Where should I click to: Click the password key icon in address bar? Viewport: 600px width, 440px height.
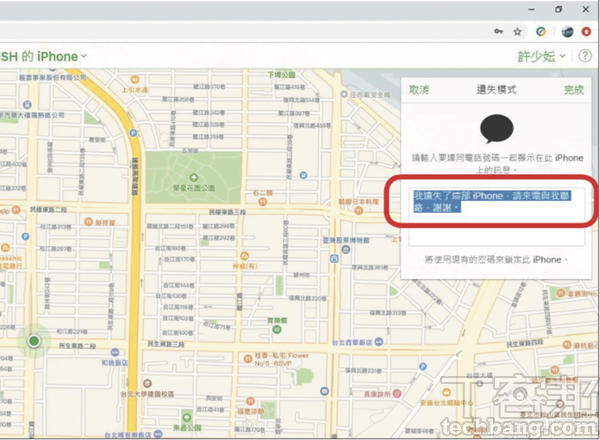click(x=498, y=31)
